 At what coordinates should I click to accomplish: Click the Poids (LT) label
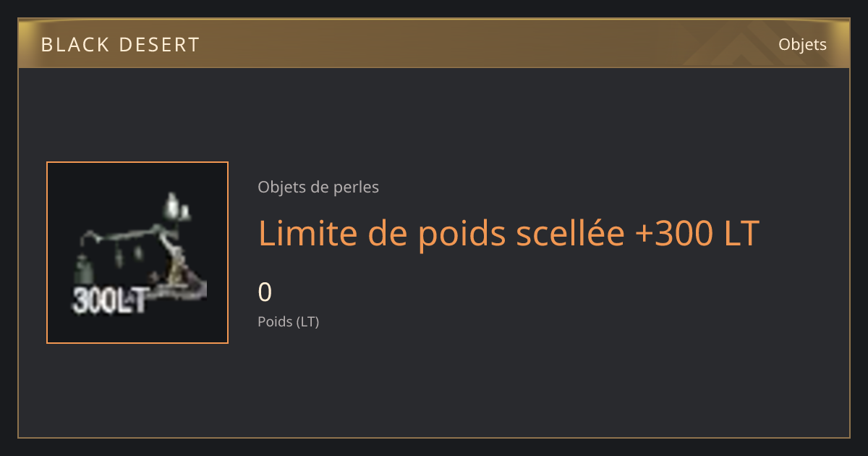click(289, 321)
